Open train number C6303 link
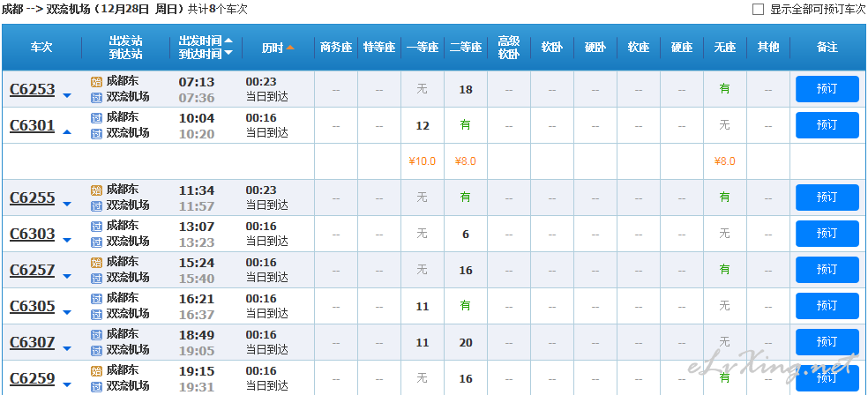The width and height of the screenshot is (868, 395). 33,234
